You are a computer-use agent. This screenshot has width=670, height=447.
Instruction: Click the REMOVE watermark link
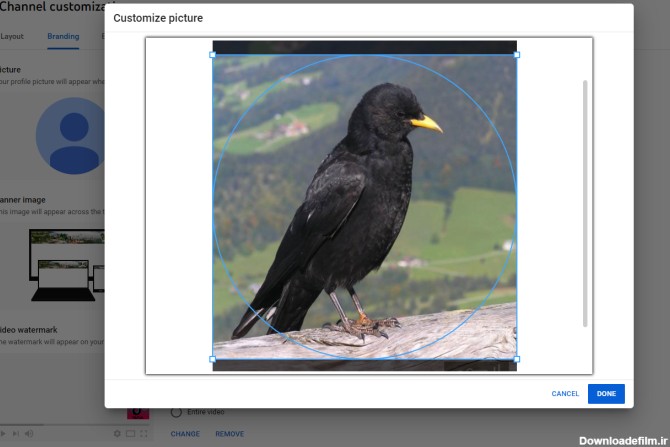pos(229,434)
